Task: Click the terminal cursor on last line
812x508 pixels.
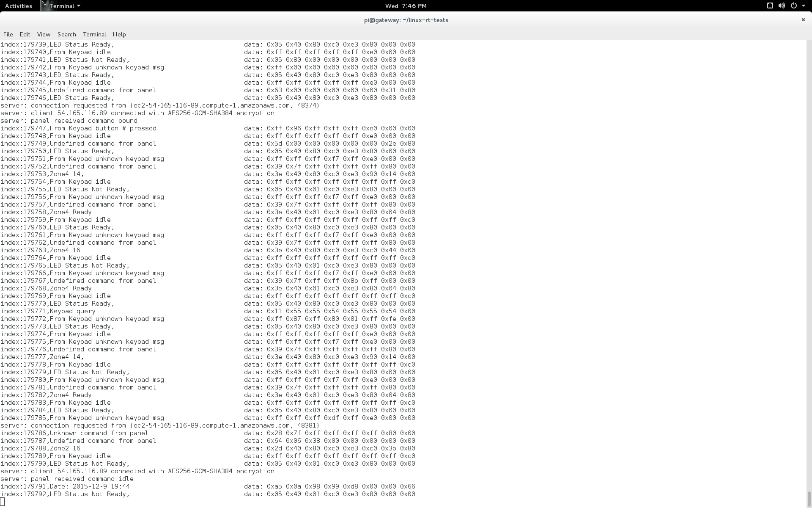Action: click(x=2, y=502)
